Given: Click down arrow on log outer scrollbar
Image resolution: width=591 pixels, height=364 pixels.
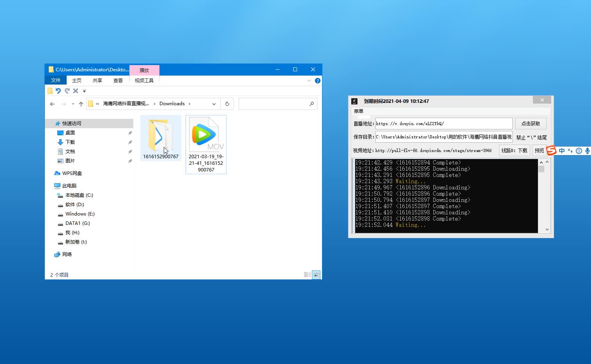Looking at the screenshot, I should coord(547,230).
